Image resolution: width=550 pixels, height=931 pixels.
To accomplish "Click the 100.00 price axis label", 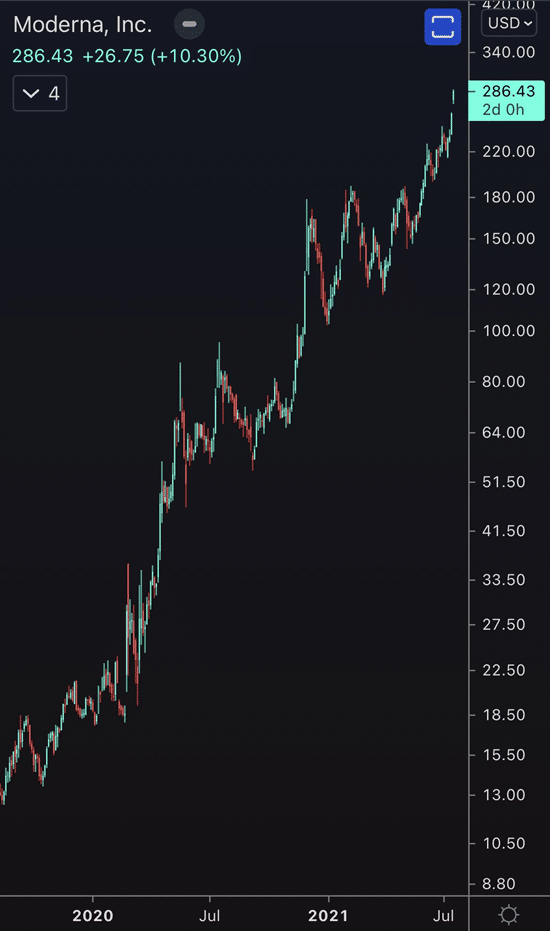I will click(x=508, y=331).
